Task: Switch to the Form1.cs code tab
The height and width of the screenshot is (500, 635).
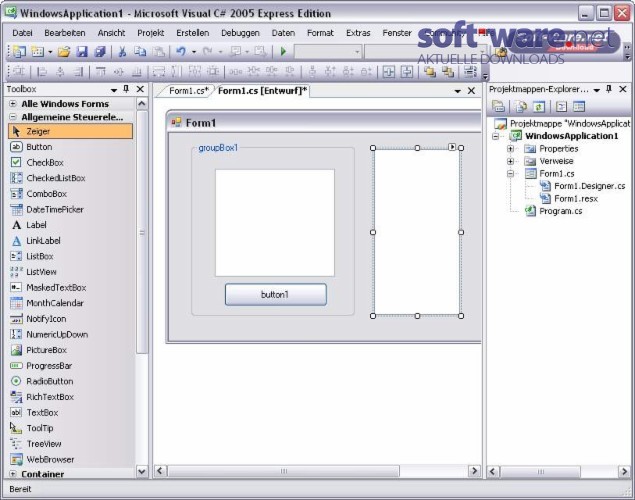Action: click(x=188, y=91)
